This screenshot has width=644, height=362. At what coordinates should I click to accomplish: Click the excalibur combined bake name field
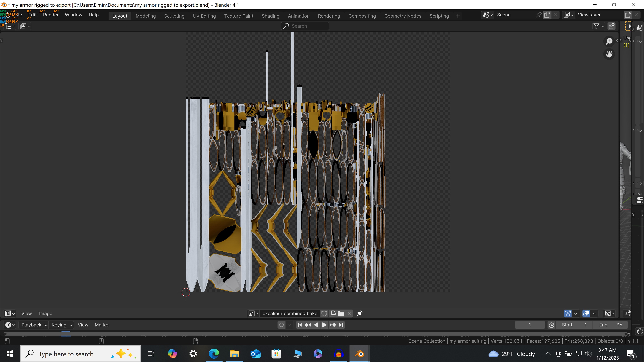pyautogui.click(x=289, y=313)
